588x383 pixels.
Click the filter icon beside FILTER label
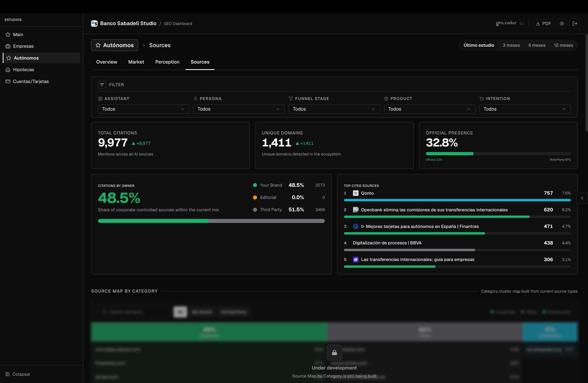(102, 85)
